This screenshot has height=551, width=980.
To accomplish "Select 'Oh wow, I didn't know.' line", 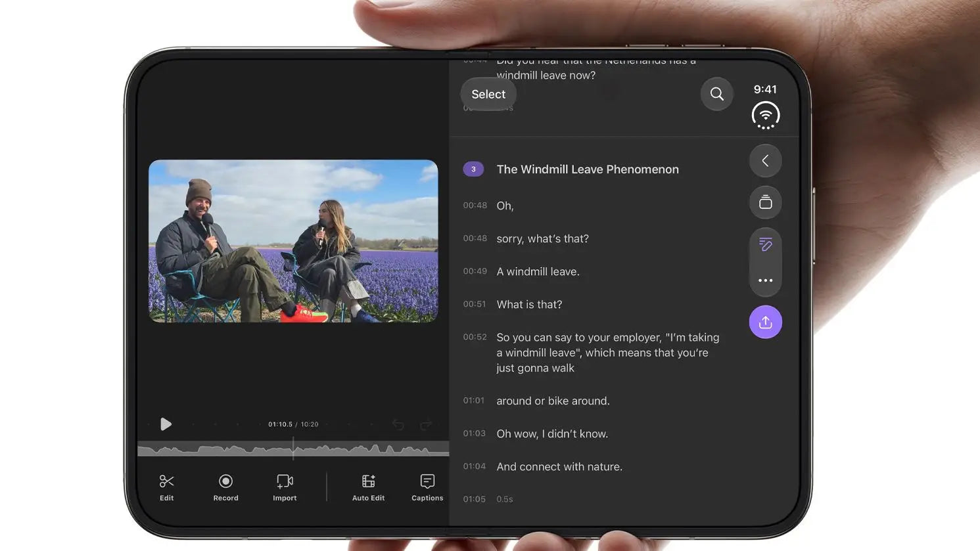I will tap(552, 433).
